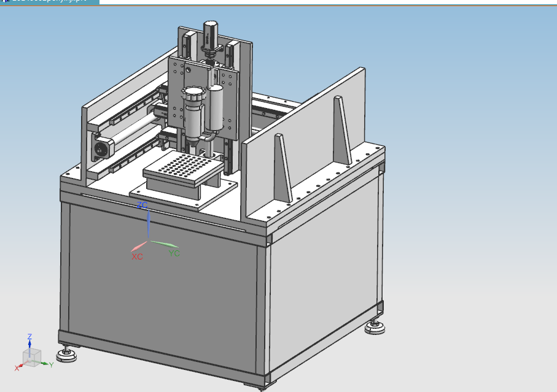
Task: Select the perforated tray plate in model
Action: tap(183, 168)
